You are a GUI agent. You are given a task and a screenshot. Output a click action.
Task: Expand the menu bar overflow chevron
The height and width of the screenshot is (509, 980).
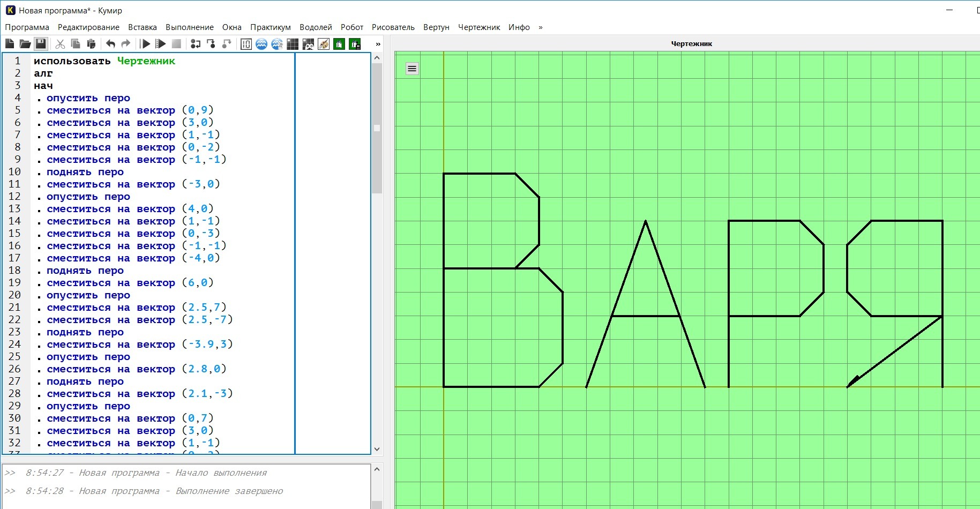tap(540, 27)
